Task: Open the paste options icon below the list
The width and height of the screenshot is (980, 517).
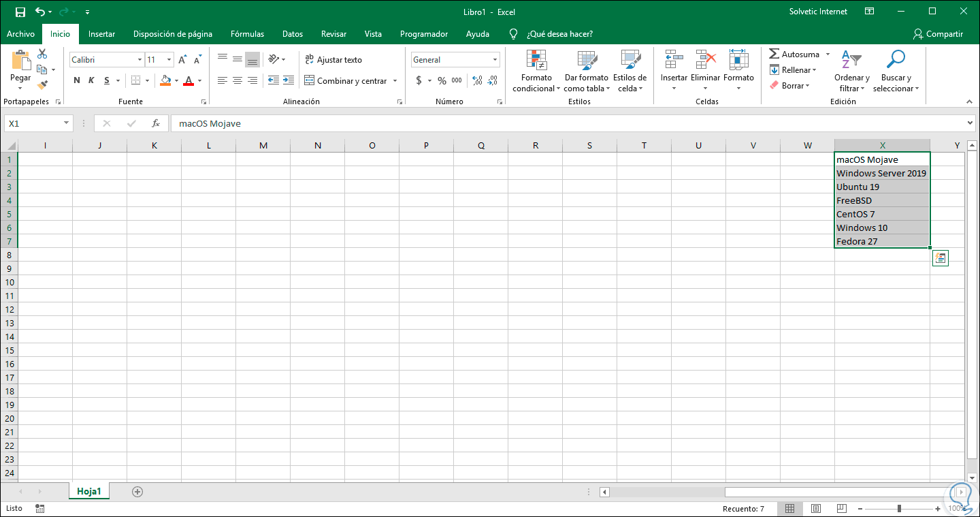Action: pyautogui.click(x=940, y=257)
